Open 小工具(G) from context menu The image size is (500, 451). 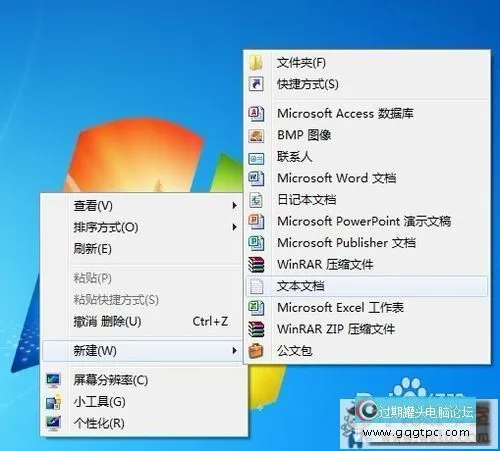145,402
